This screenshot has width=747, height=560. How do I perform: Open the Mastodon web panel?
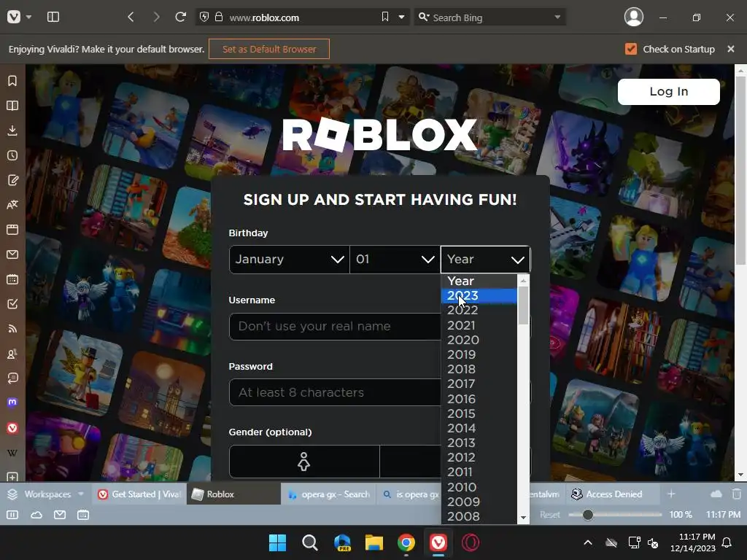coord(12,402)
